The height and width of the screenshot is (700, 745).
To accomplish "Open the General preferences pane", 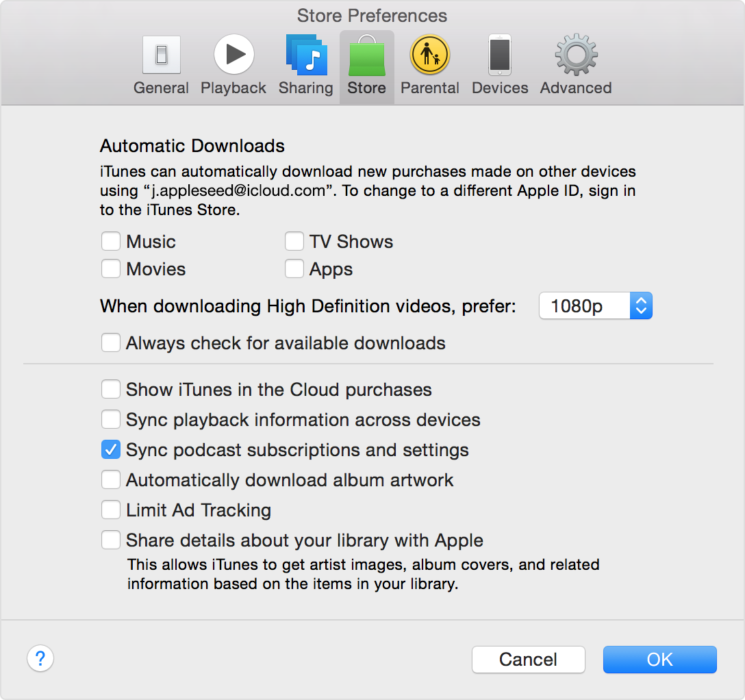I will click(x=161, y=66).
